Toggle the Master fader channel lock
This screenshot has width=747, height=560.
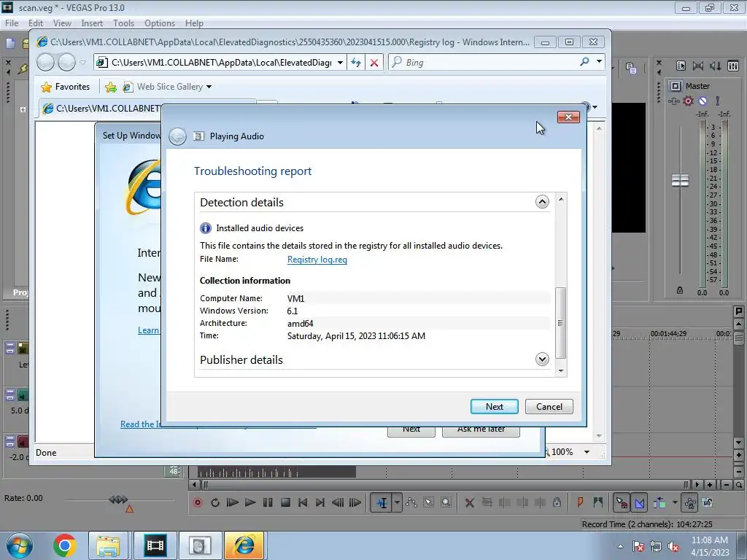680,290
